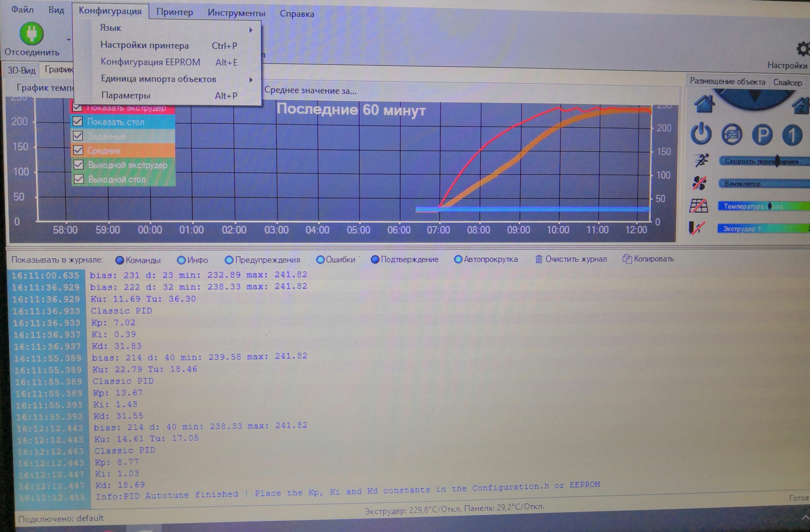Select "Конфигурация EEPROM" menu entry
This screenshot has height=532, width=810.
[x=150, y=62]
